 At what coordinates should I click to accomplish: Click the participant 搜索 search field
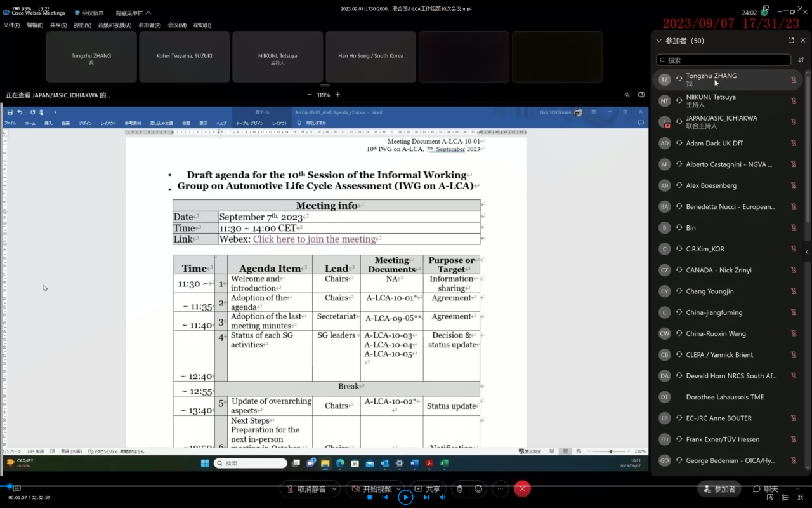tap(723, 60)
